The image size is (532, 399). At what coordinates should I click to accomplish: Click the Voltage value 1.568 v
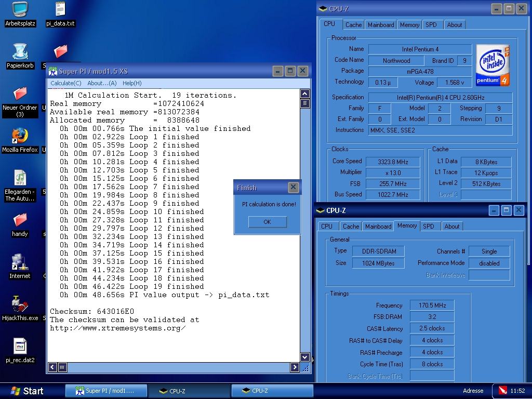455,83
